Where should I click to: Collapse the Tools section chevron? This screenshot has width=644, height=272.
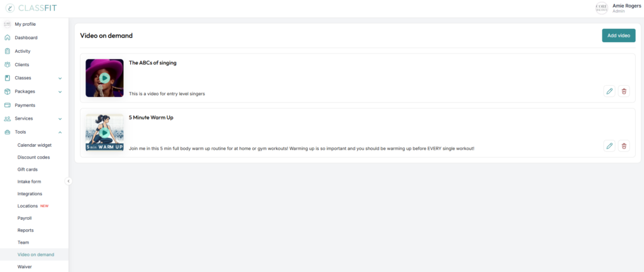point(60,132)
